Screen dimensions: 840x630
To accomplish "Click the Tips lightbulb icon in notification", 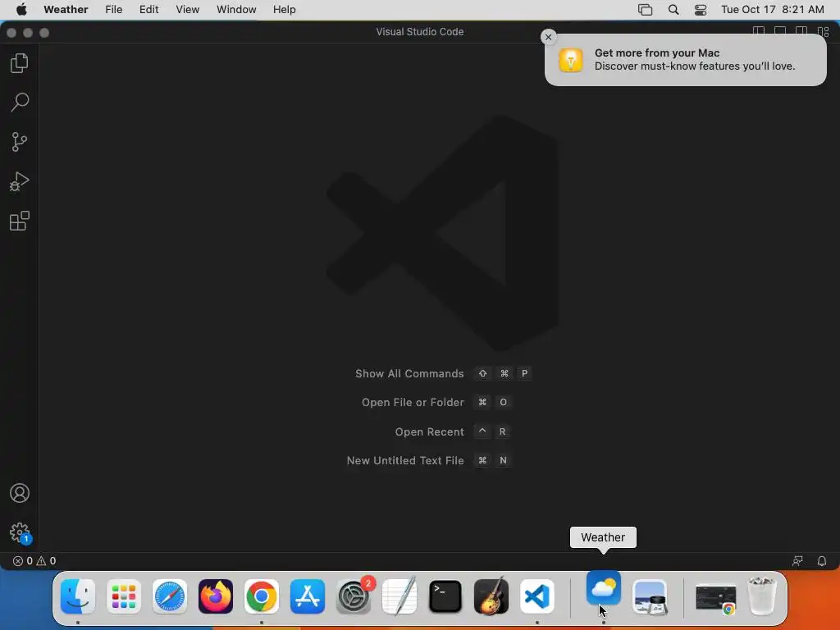I will (571, 59).
